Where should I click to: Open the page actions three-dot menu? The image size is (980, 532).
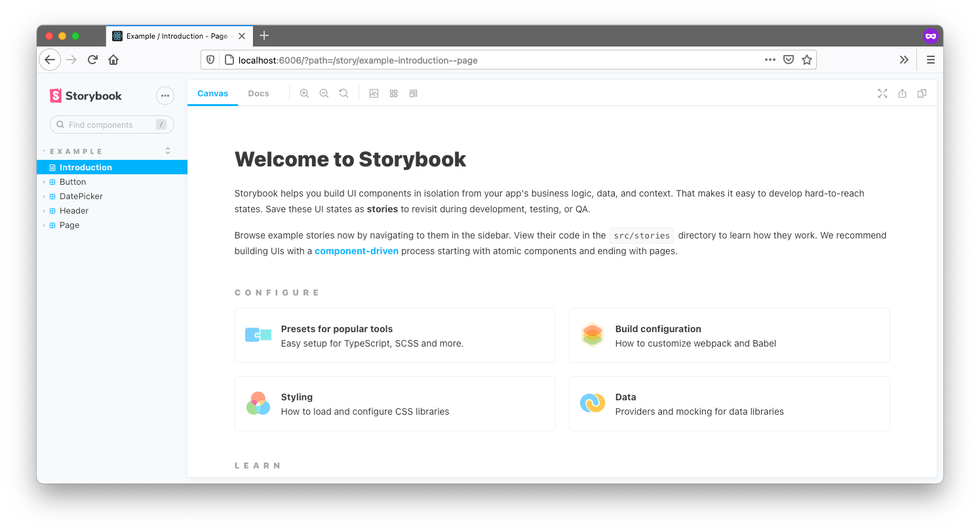(x=770, y=60)
